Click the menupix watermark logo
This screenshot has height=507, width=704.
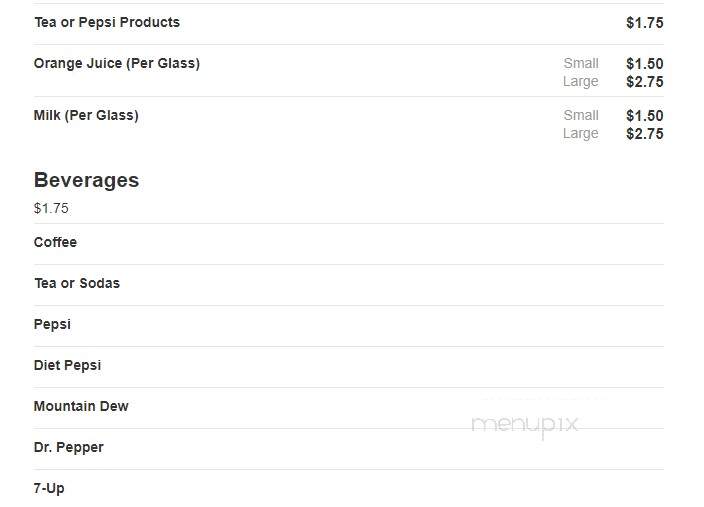(524, 425)
